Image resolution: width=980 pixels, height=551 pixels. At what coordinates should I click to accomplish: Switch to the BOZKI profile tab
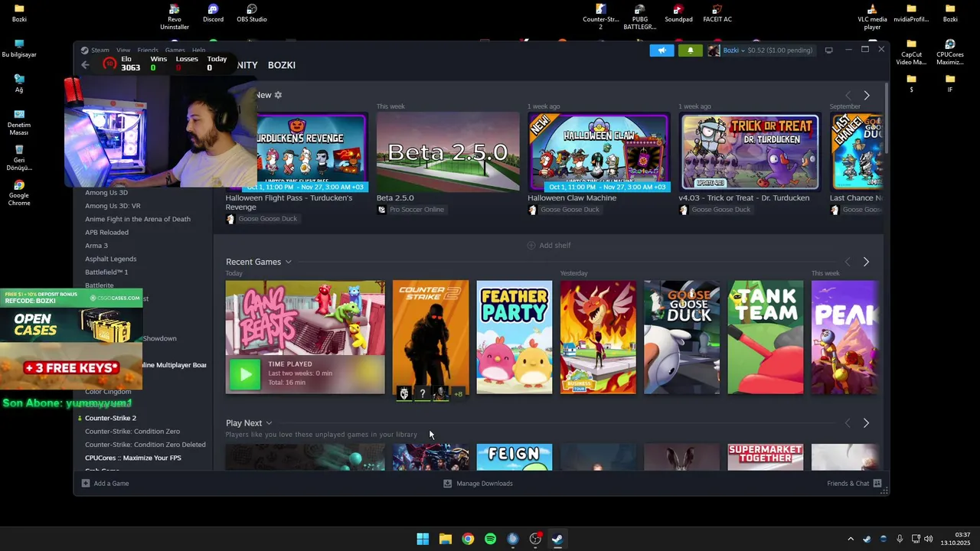pos(282,65)
